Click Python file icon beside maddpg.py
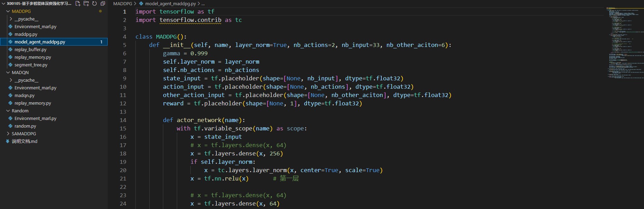Viewport: 644px width, 209px height. 10,34
